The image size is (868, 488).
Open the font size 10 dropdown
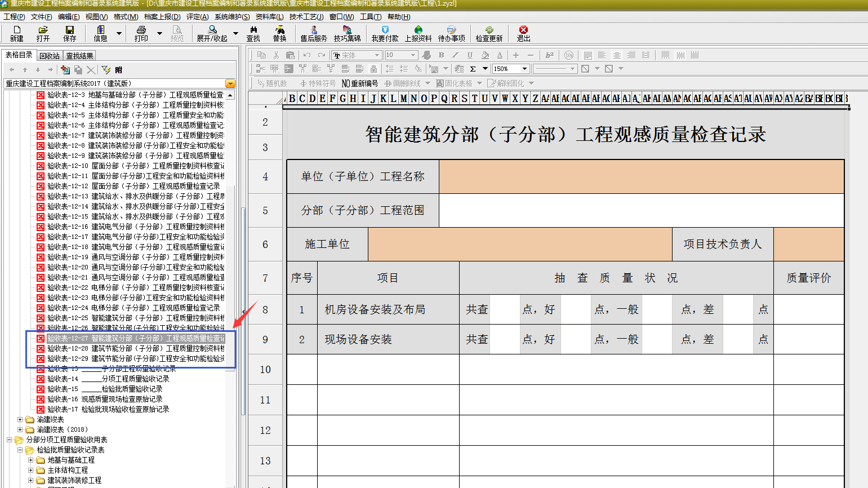click(413, 55)
